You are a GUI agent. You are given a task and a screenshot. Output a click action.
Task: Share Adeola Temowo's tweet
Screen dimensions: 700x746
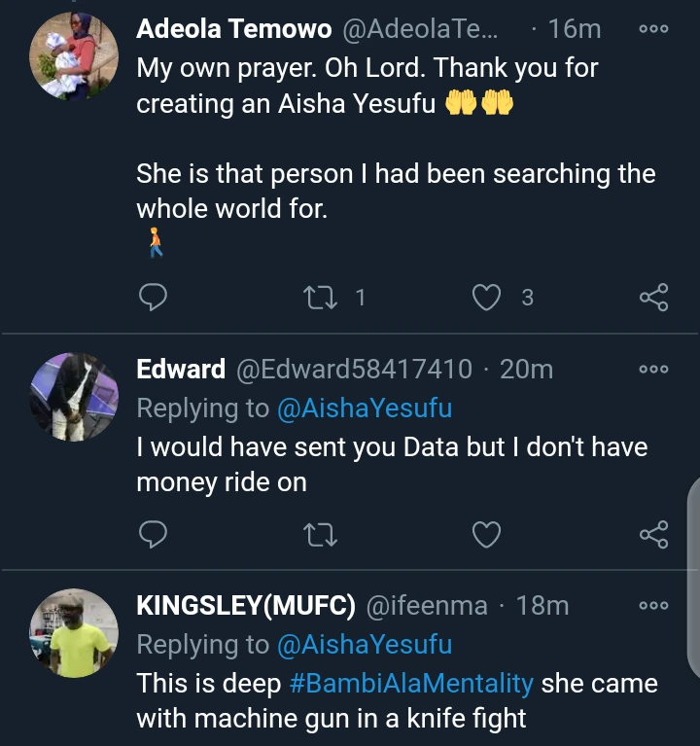[653, 298]
